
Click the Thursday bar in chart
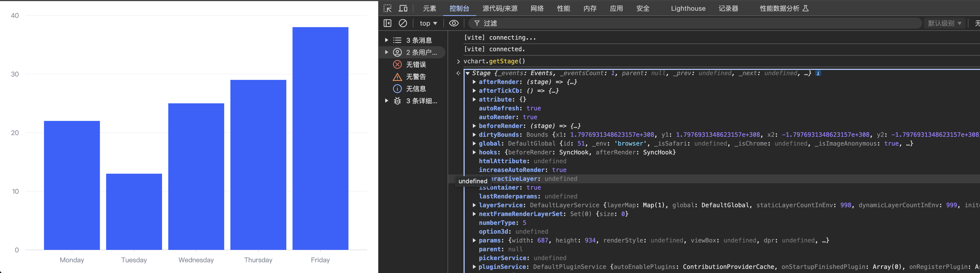tap(258, 165)
